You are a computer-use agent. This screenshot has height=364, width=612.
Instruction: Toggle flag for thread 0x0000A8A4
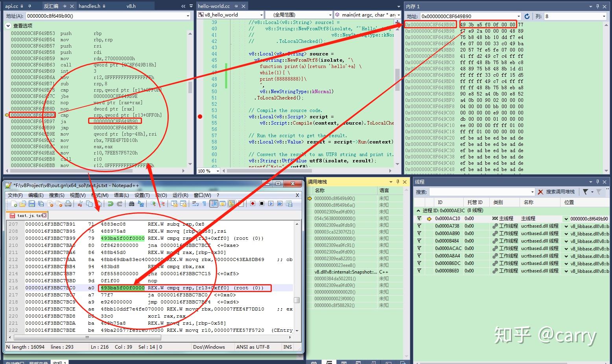419,256
